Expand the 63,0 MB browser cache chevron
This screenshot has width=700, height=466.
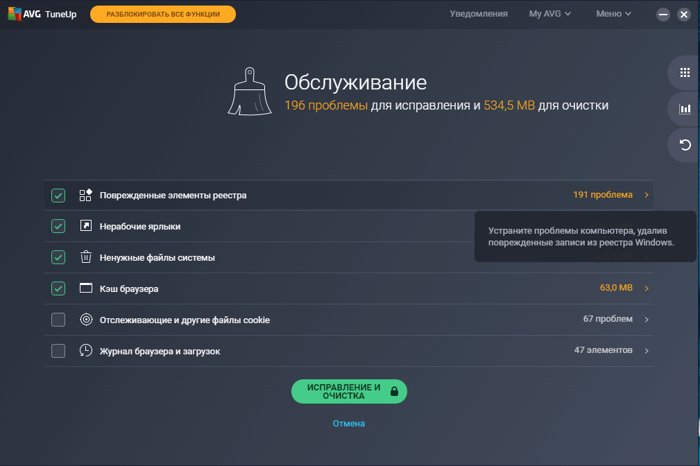[646, 288]
